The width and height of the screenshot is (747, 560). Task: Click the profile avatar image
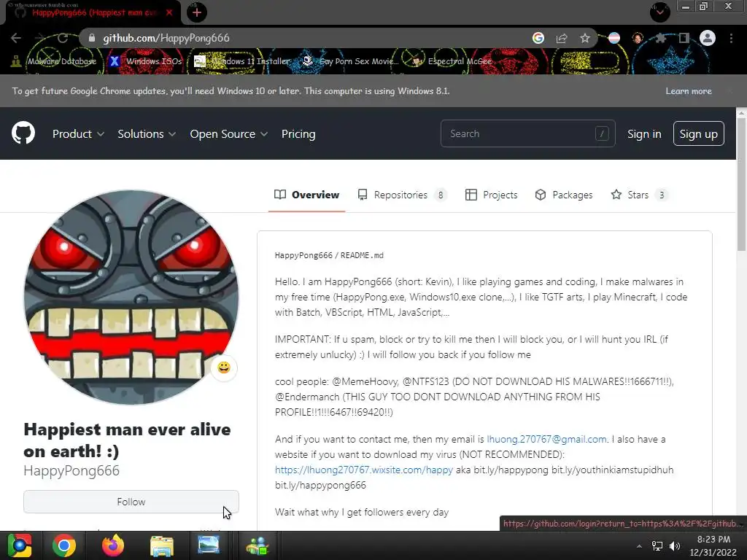[131, 297]
